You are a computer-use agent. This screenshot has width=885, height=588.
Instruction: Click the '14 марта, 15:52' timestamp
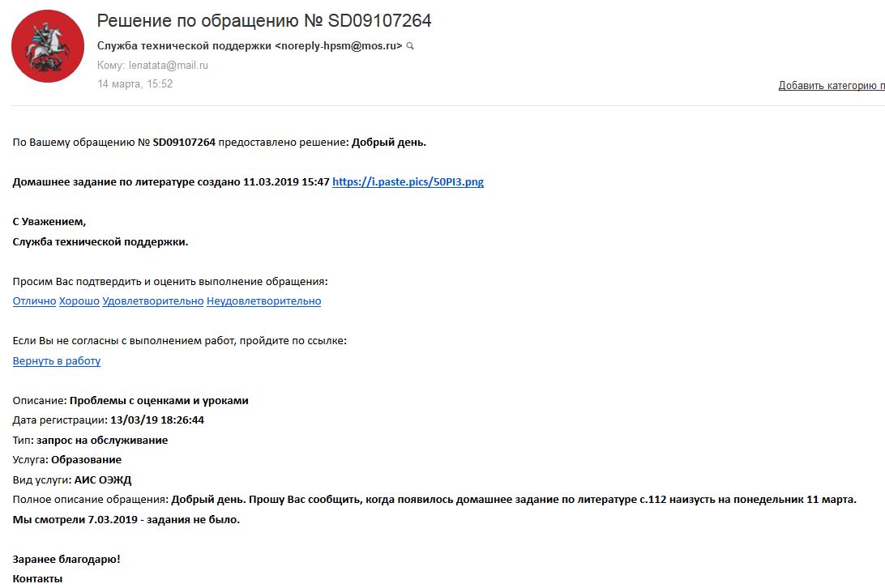click(135, 84)
